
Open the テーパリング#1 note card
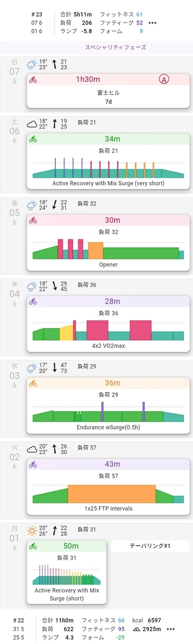click(150, 546)
